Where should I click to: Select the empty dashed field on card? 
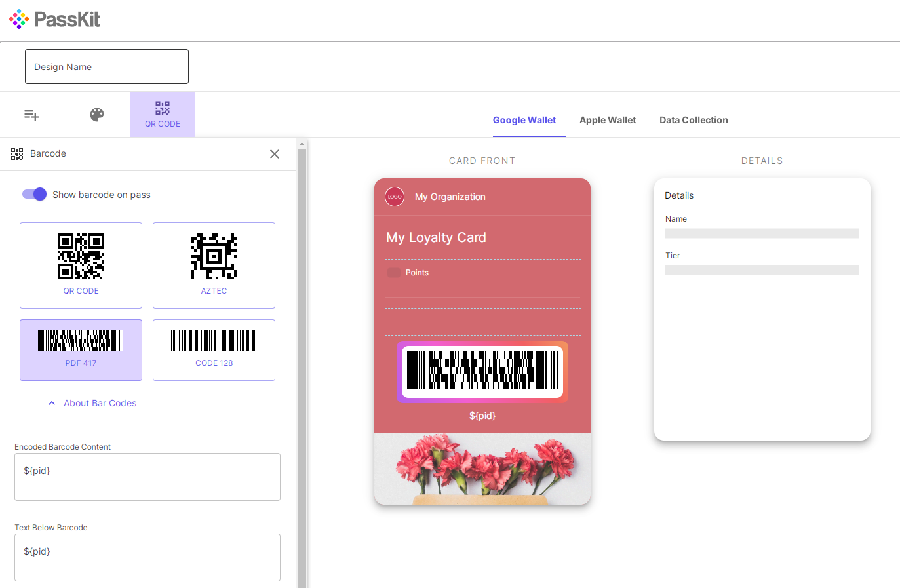coord(483,322)
